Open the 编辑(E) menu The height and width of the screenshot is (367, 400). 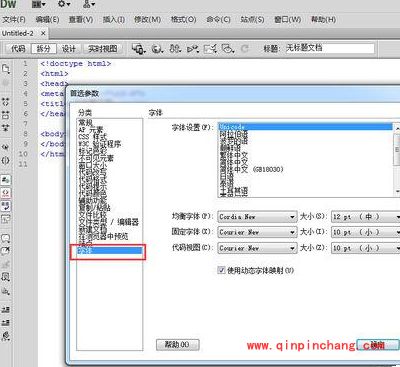pyautogui.click(x=47, y=20)
